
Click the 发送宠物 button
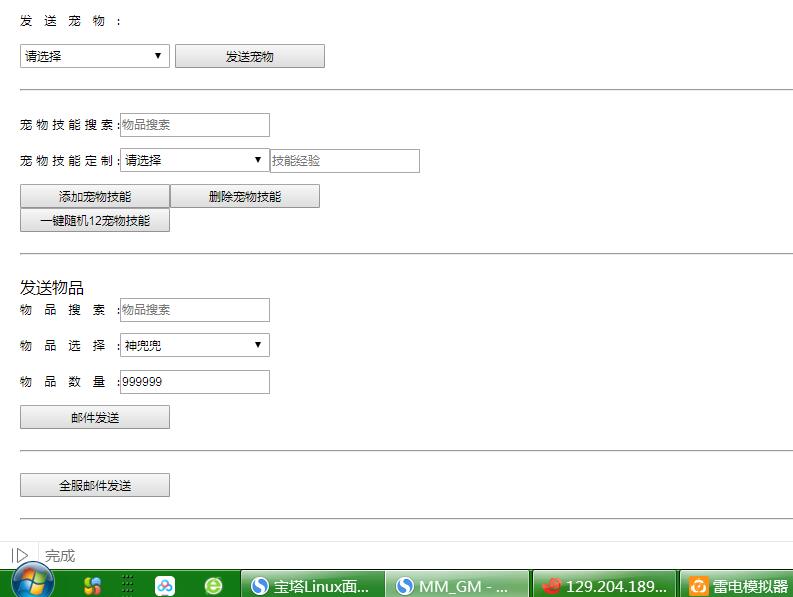[249, 57]
